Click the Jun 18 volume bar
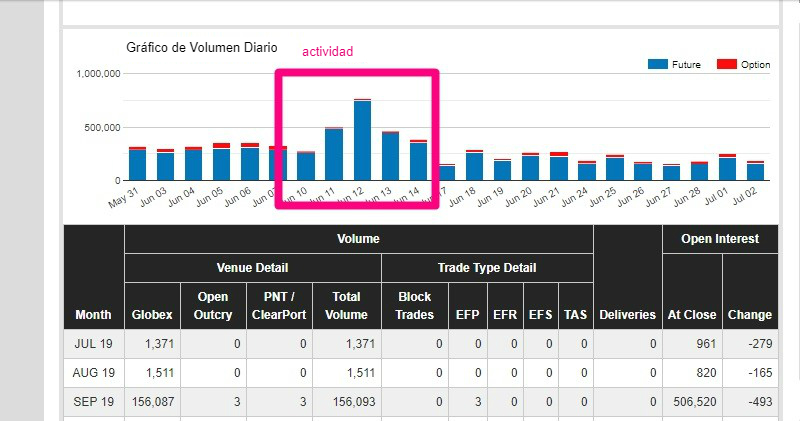This screenshot has height=421, width=800. 474,166
